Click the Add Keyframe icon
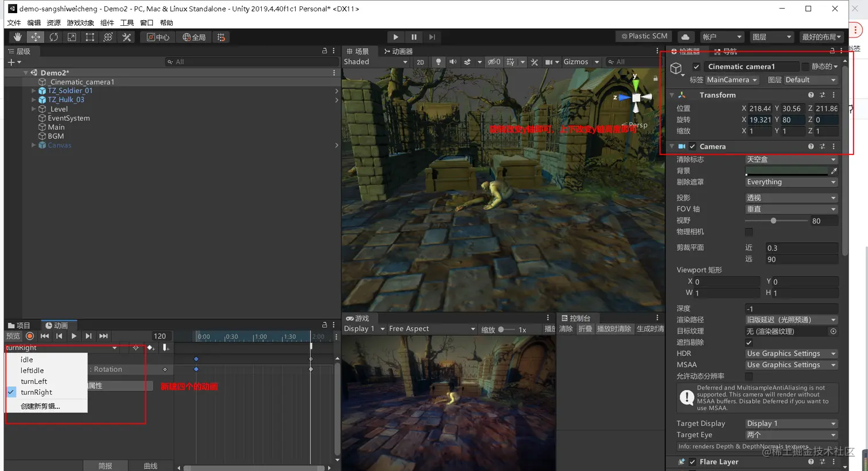 (x=151, y=348)
